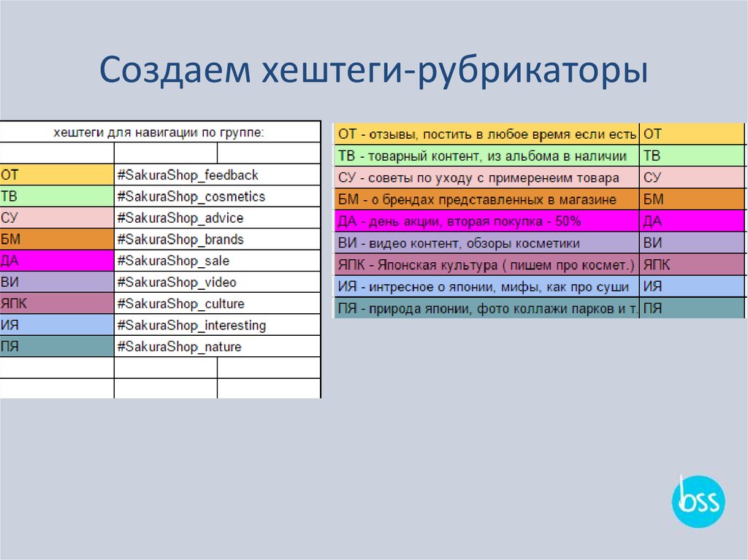The width and height of the screenshot is (748, 560).
Task: Select the #SakuraShop_interesting cell
Action: point(218,326)
